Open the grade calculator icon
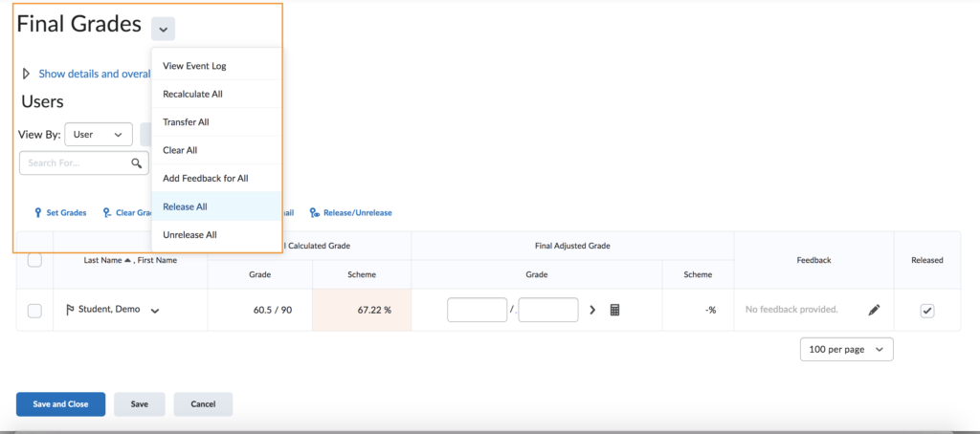 coord(615,310)
